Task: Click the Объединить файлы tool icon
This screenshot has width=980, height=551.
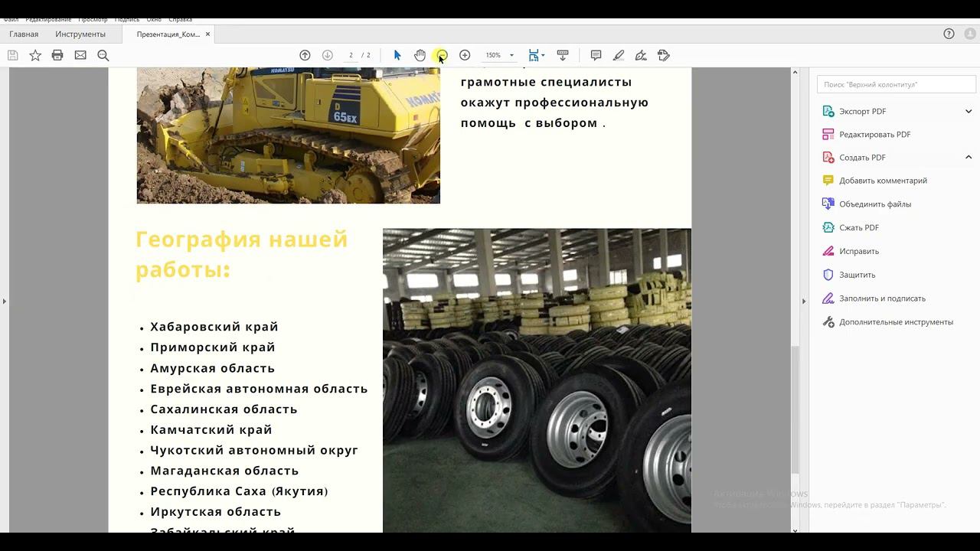Action: pyautogui.click(x=828, y=204)
